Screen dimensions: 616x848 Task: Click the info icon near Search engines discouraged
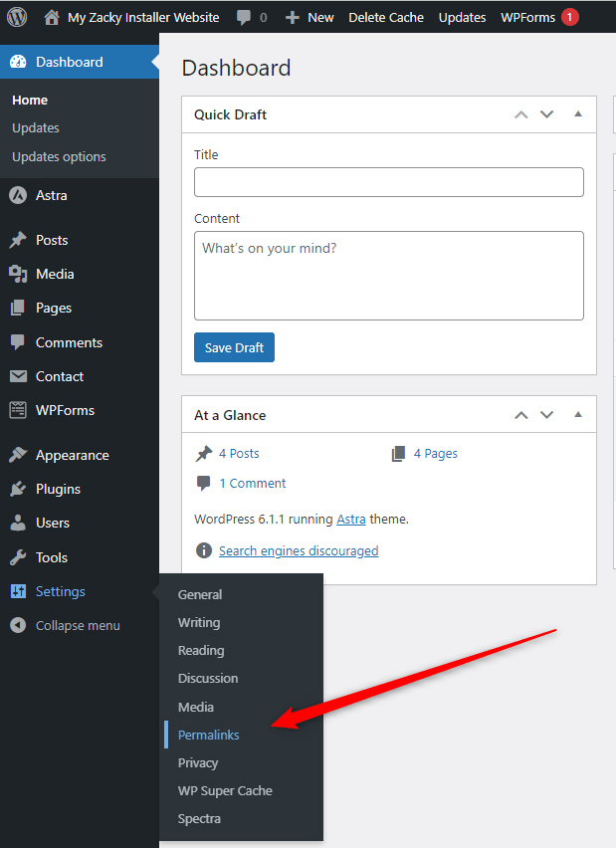point(203,550)
